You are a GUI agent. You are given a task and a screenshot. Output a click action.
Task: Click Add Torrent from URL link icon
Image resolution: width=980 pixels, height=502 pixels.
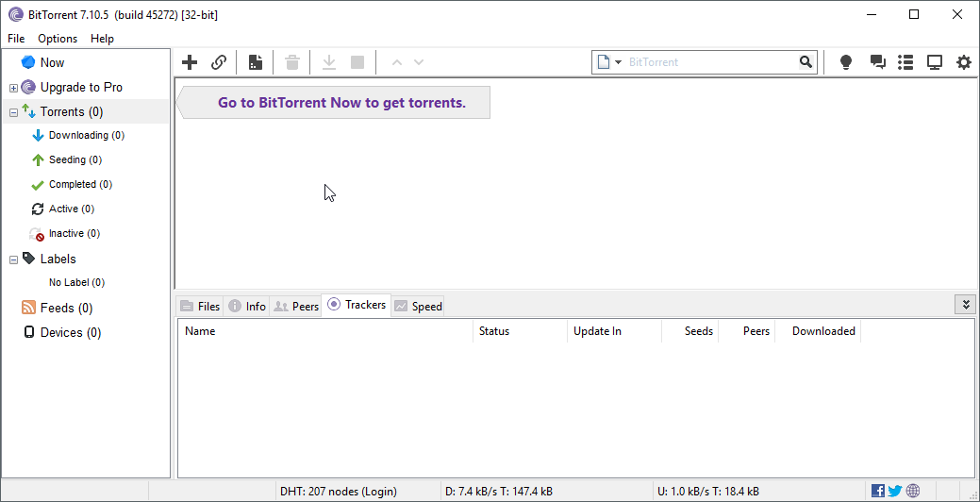219,62
